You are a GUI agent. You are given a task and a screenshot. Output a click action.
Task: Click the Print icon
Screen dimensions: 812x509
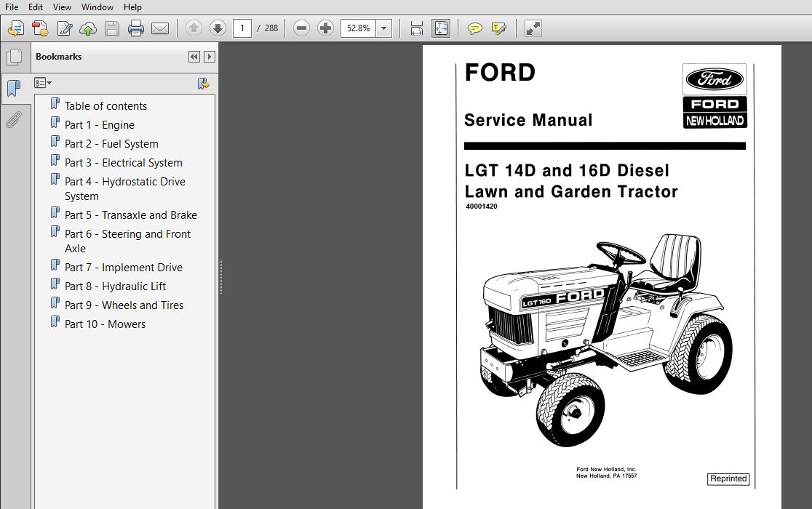tap(135, 28)
